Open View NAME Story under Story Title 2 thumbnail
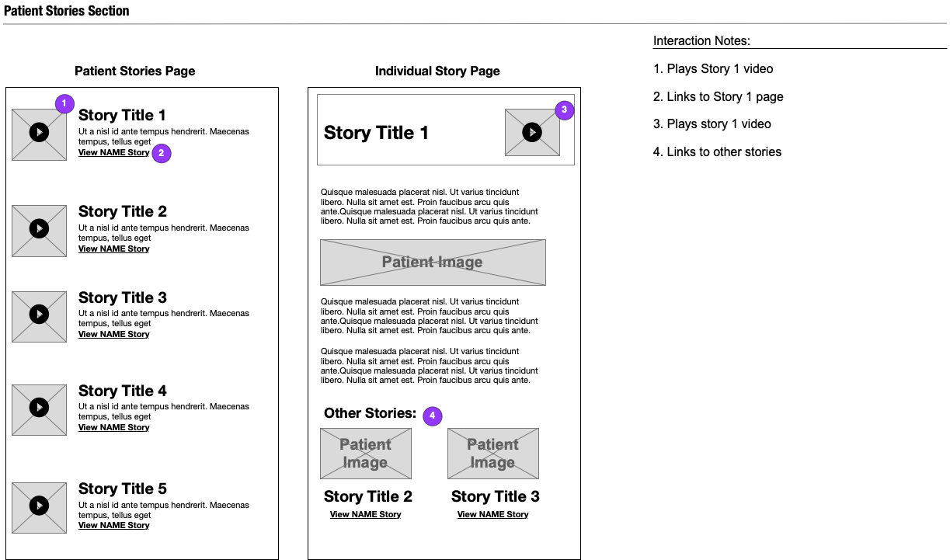This screenshot has height=560, width=950. tap(365, 514)
